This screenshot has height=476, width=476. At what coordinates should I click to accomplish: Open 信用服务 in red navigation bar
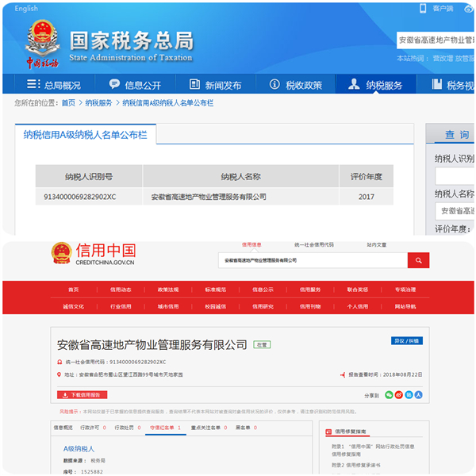[310, 290]
